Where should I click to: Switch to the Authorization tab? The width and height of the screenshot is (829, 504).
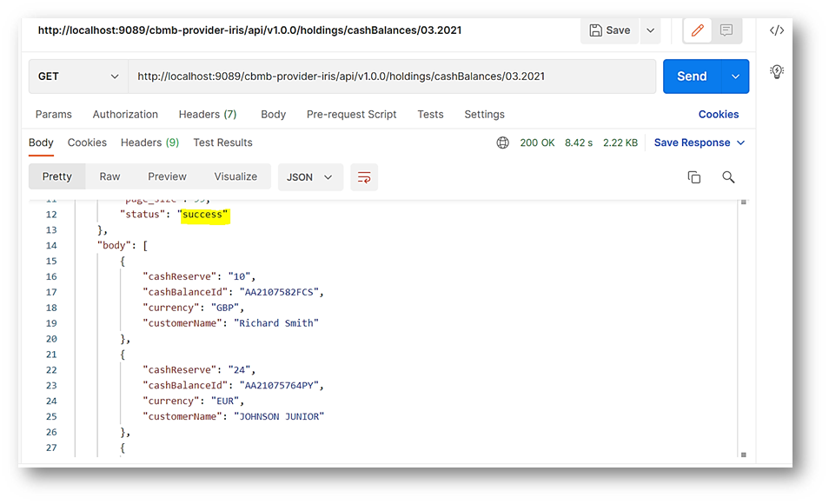[x=125, y=115]
